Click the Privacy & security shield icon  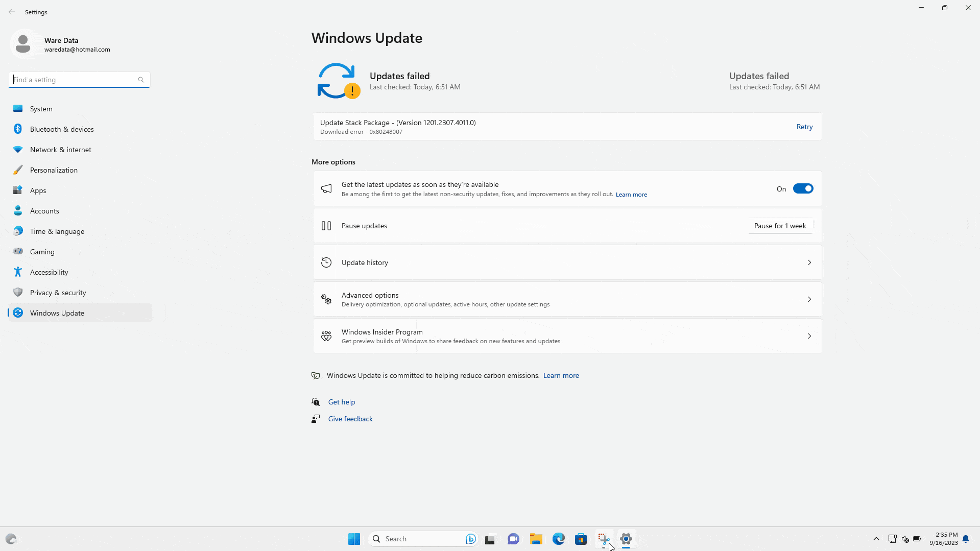click(18, 293)
